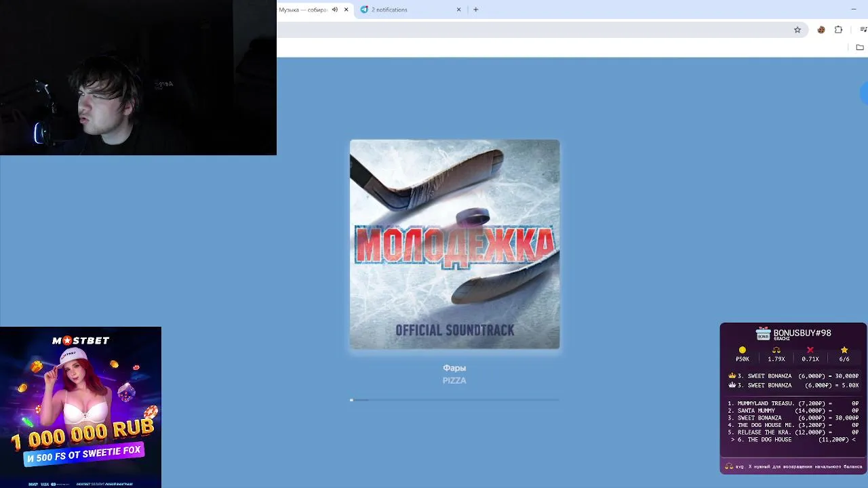Select row 4. THE DOG HOUSE ME.
The width and height of the screenshot is (868, 488).
(793, 425)
